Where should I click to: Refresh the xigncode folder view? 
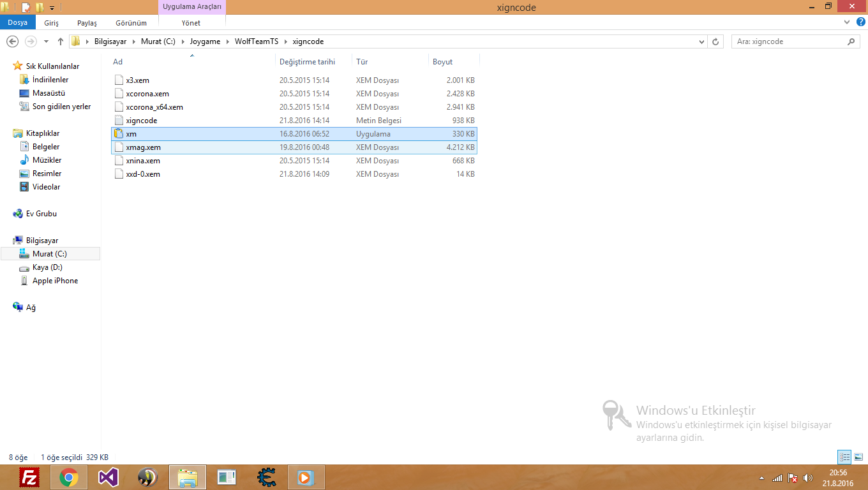point(716,41)
